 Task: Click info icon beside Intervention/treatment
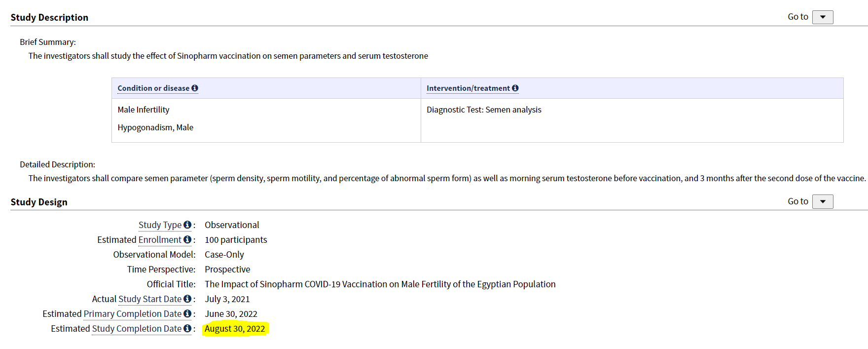(x=515, y=88)
